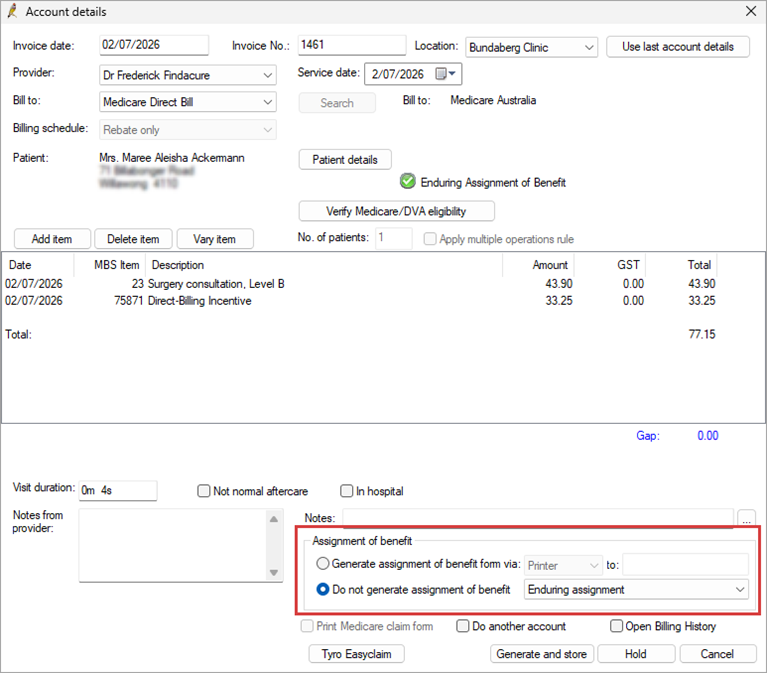Open the Provider dropdown
This screenshot has width=767, height=673.
(188, 75)
